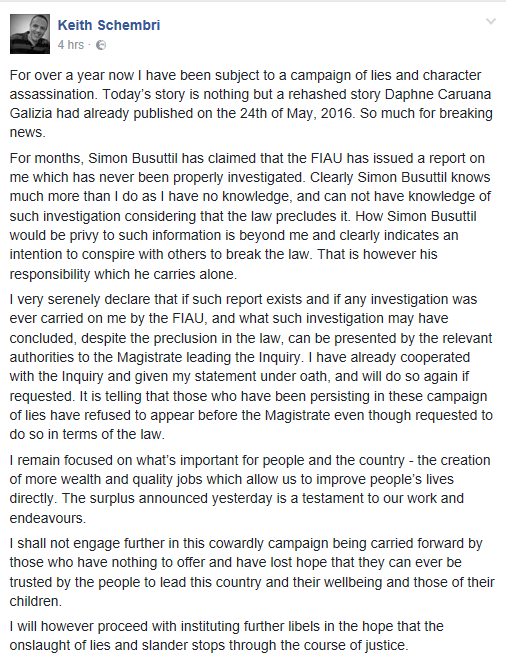The width and height of the screenshot is (506, 660).
Task: Click the word 'endeavours.' ending fourth paragraph
Action: click(x=48, y=518)
